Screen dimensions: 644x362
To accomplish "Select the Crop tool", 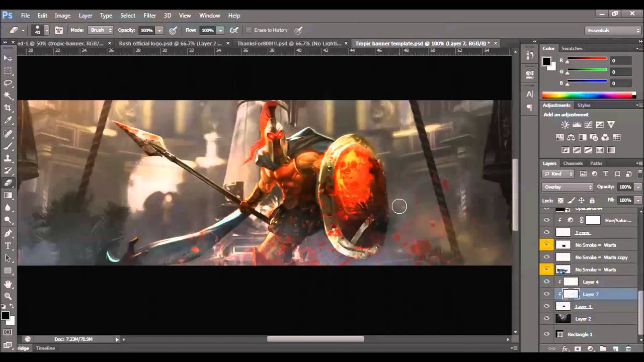I will coord(8,108).
